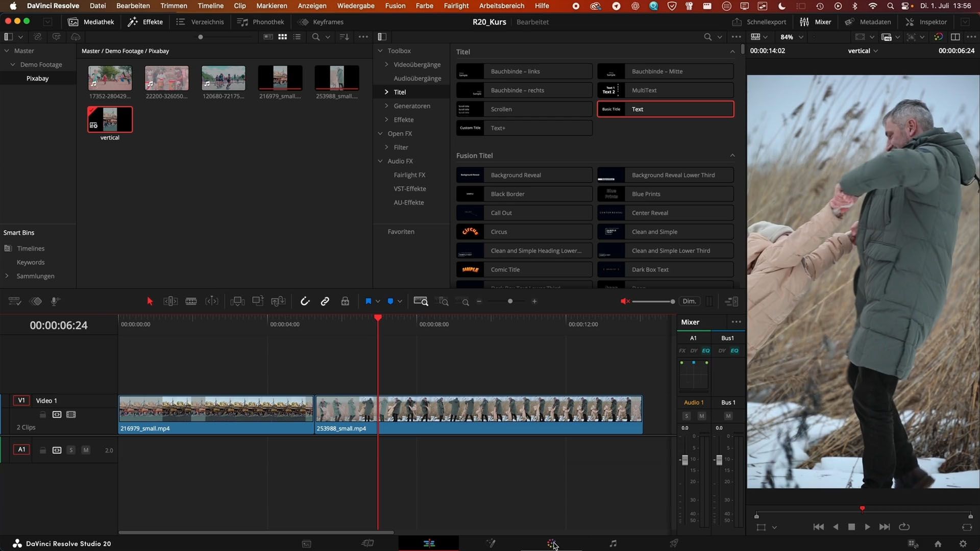Switch to the Phonothek tab
The image size is (980, 551).
pos(261,22)
